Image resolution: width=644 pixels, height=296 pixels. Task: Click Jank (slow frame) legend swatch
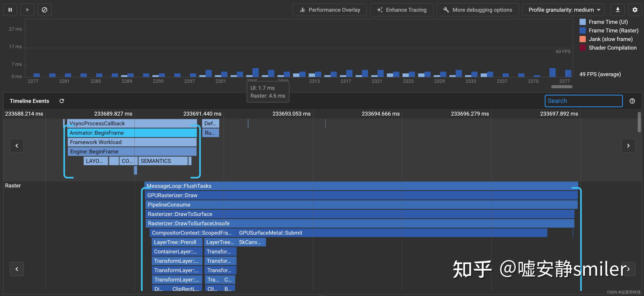[x=582, y=39]
